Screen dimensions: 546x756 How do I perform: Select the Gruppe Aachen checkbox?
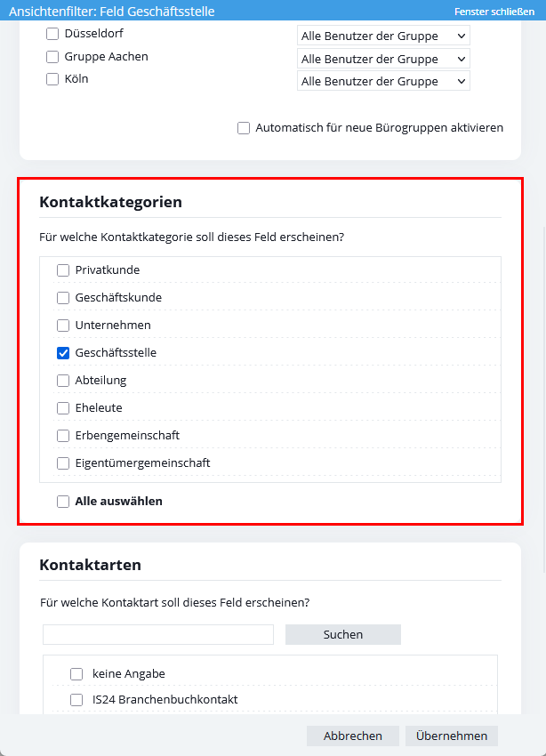click(x=52, y=56)
